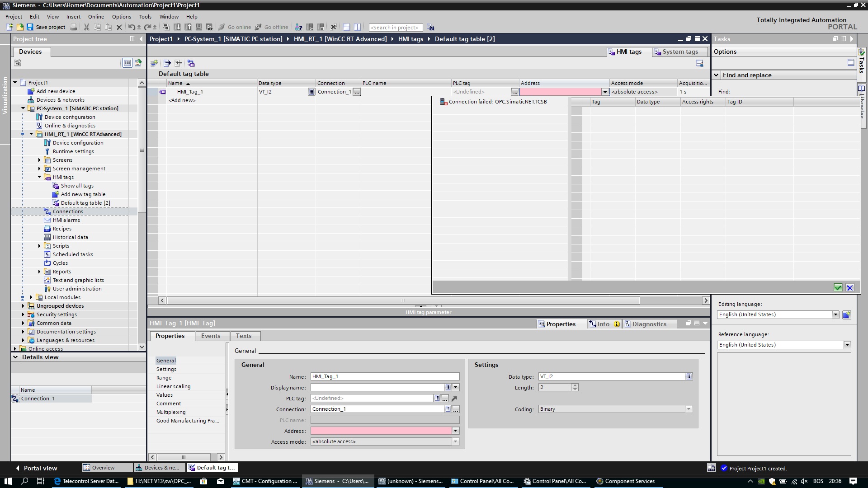The width and height of the screenshot is (868, 488).
Task: Open the Info inspector tab
Action: pos(604,324)
